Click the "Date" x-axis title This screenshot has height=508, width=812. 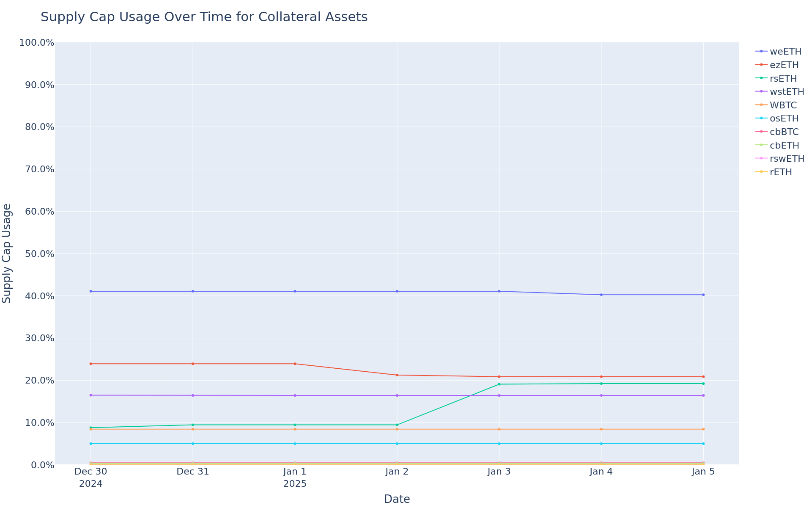tap(397, 499)
